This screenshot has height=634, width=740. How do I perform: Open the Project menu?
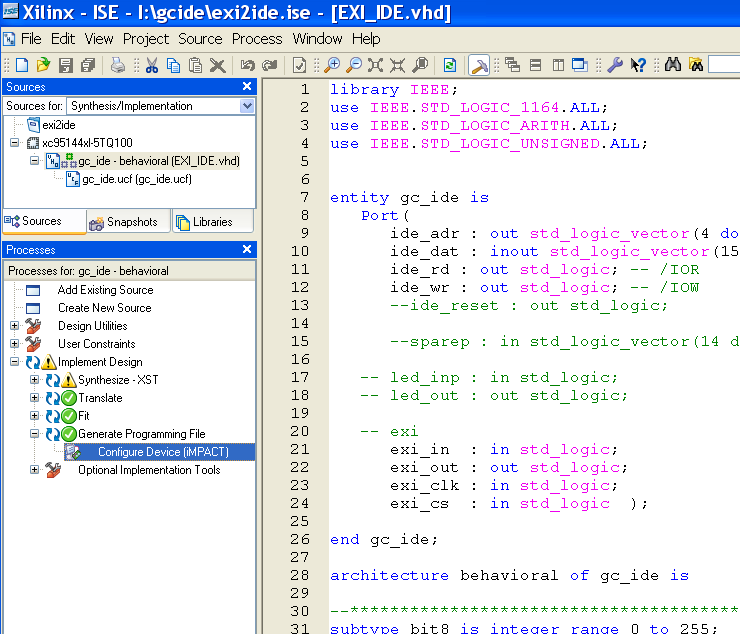coord(146,39)
